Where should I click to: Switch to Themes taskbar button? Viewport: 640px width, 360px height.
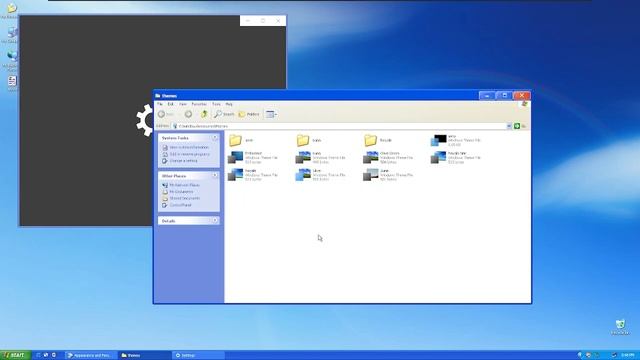click(x=144, y=355)
